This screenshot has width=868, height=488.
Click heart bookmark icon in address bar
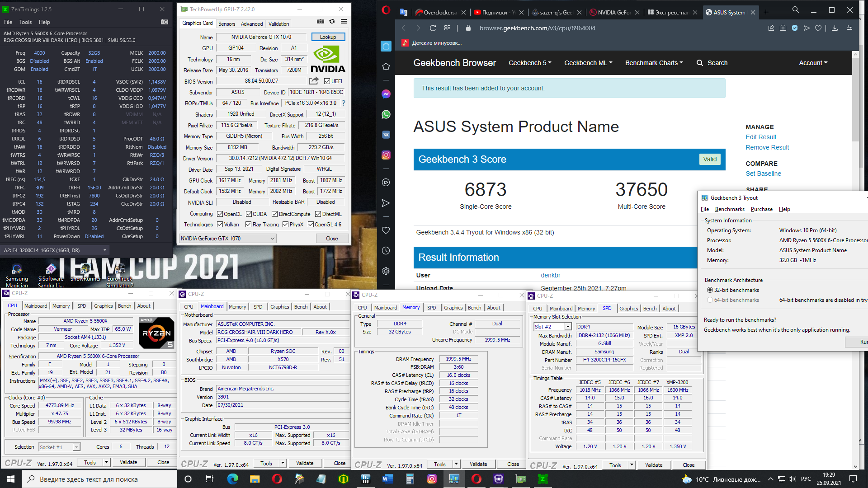click(818, 28)
